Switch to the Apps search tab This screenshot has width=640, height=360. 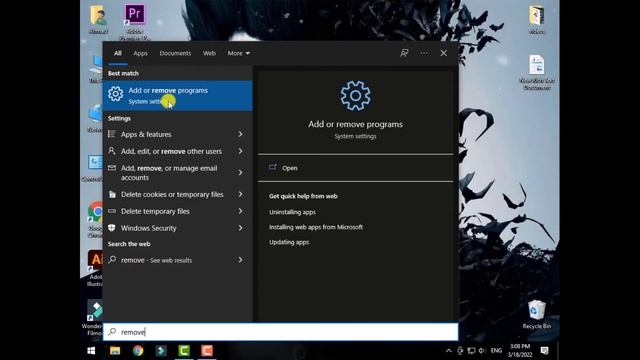140,53
